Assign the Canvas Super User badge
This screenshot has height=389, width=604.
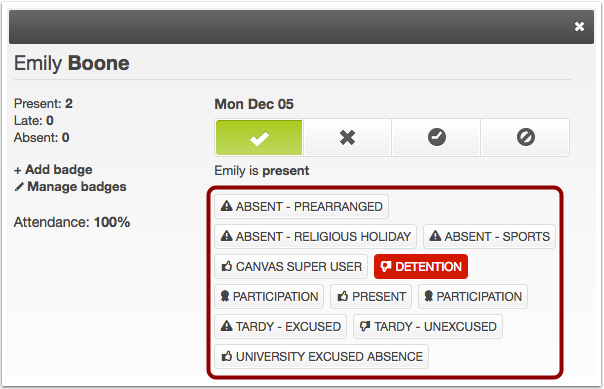(291, 267)
